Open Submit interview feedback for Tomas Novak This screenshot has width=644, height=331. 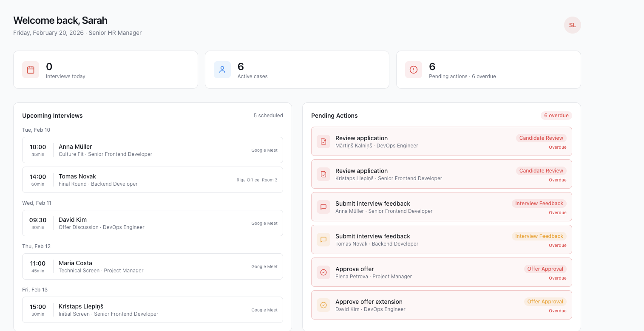442,240
